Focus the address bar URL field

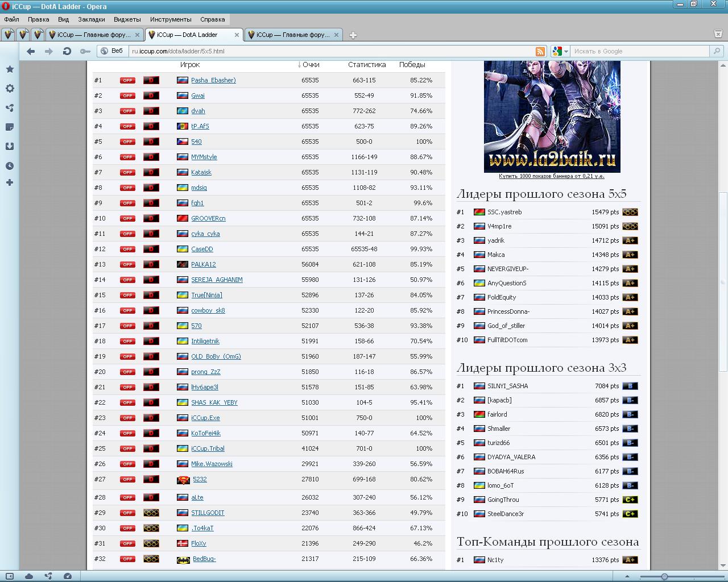coord(332,51)
